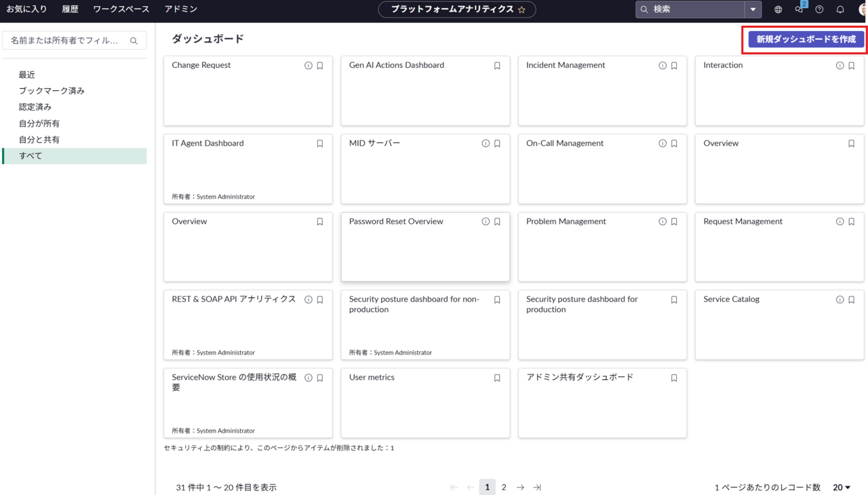Click 新規ダッシュボードを作成 button

tap(806, 39)
